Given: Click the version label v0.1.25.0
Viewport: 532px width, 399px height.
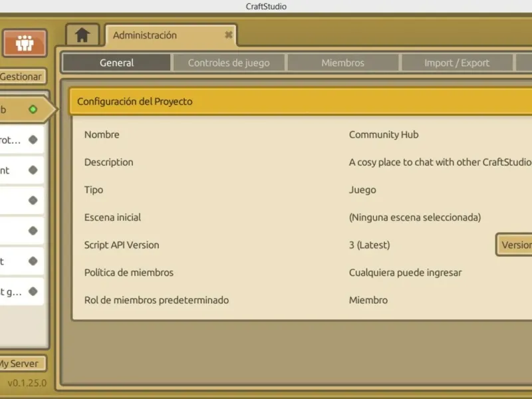Looking at the screenshot, I should (x=27, y=383).
